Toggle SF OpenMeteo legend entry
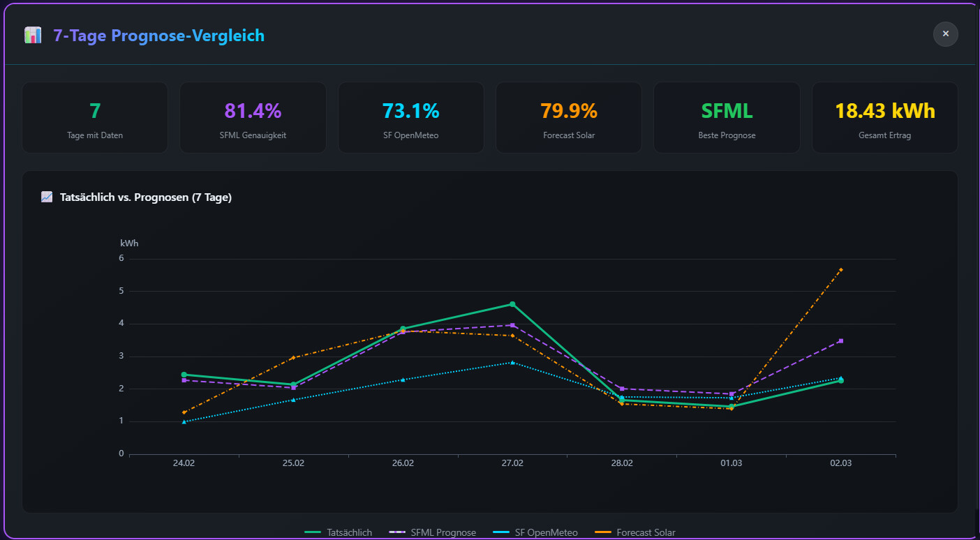This screenshot has width=980, height=540. (546, 532)
